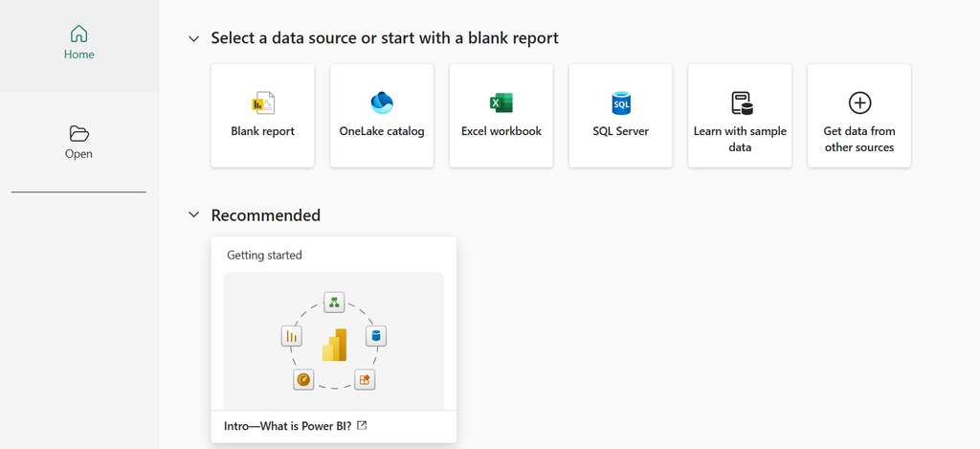Create a Blank report
980x449 pixels.
(262, 116)
